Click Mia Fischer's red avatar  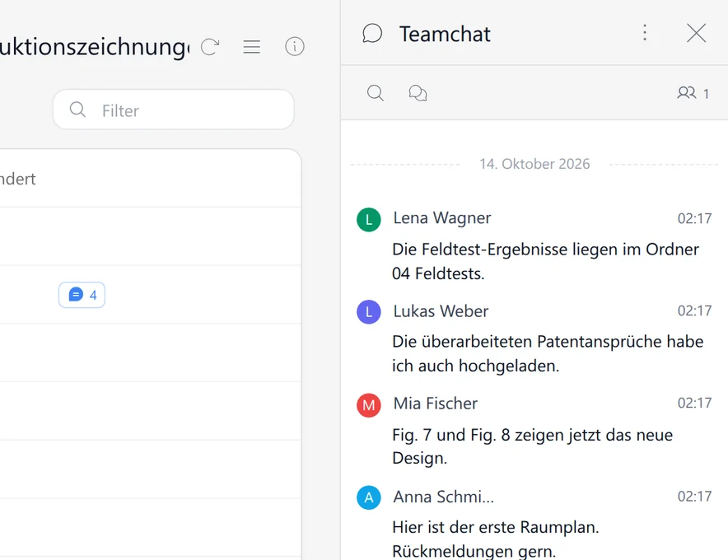click(369, 405)
